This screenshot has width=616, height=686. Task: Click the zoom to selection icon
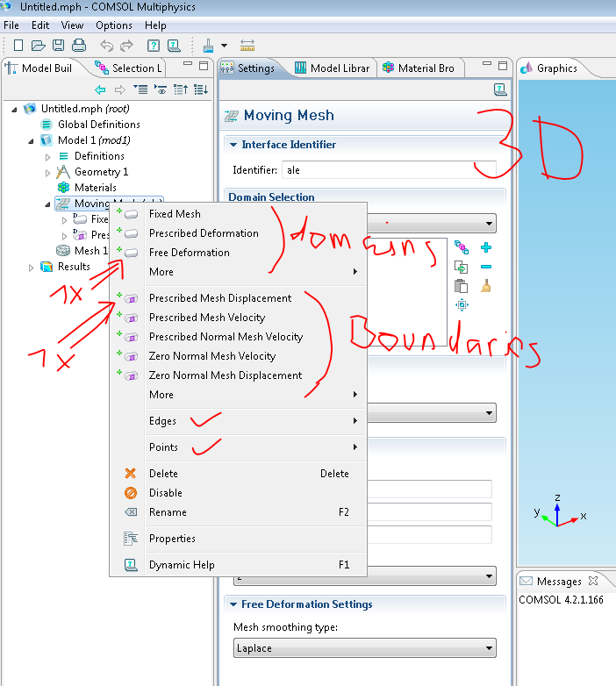461,305
